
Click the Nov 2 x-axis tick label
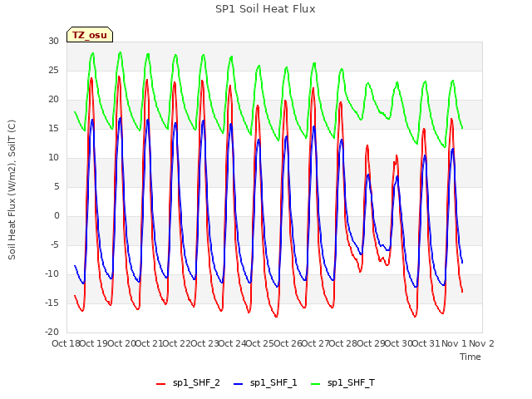(481, 343)
